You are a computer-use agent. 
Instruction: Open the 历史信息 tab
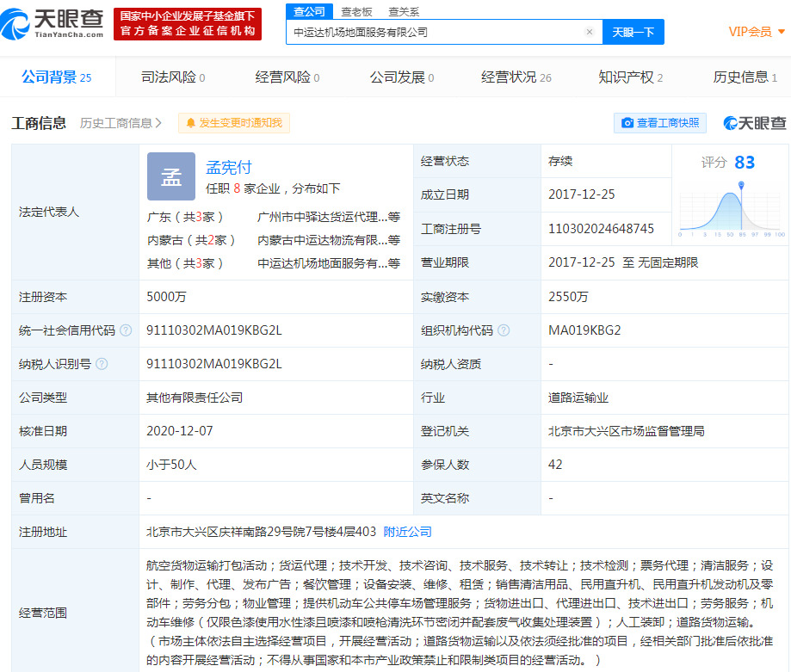point(745,77)
